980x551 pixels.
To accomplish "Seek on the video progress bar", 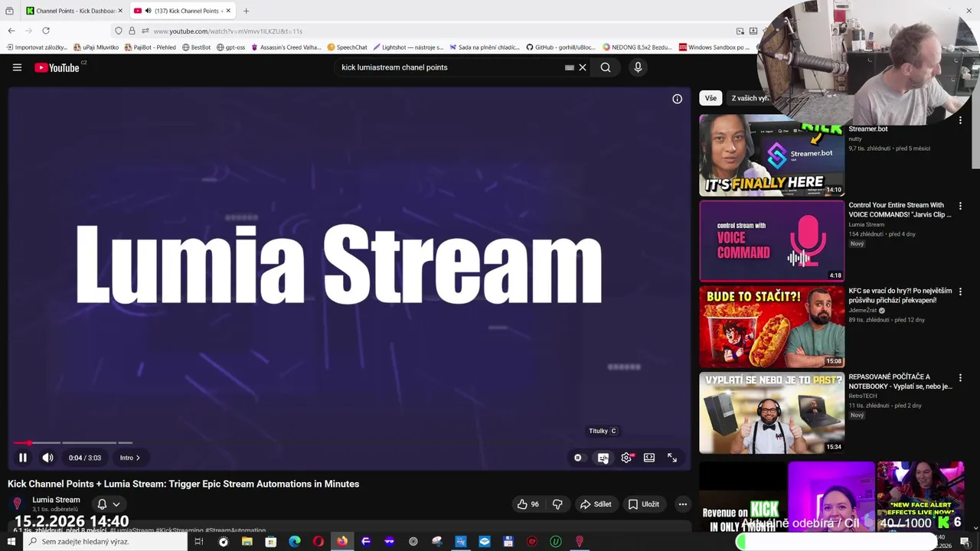I will click(348, 442).
